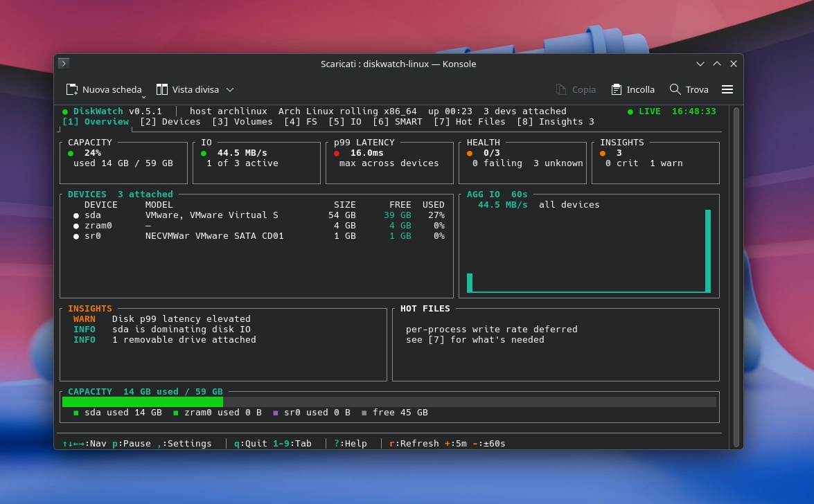Image resolution: width=814 pixels, height=504 pixels.
Task: Click the '0 crit 1 warn' text
Action: (644, 163)
